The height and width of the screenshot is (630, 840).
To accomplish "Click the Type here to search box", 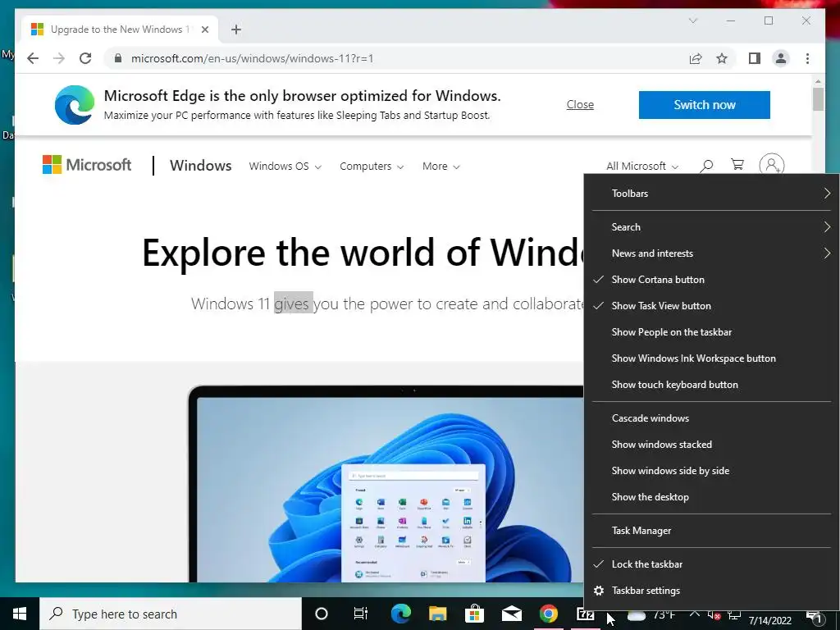I will click(171, 614).
